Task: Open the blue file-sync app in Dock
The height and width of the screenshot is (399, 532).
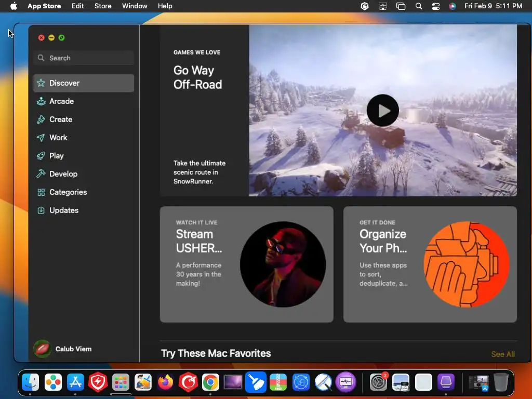Action: point(301,382)
